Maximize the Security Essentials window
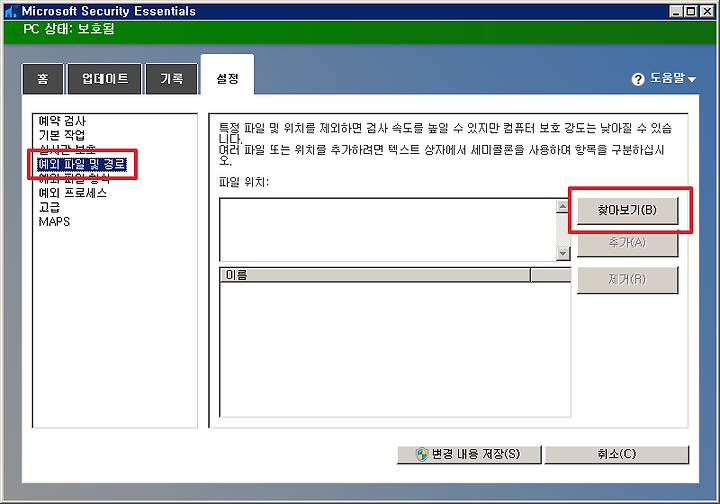 pos(691,11)
